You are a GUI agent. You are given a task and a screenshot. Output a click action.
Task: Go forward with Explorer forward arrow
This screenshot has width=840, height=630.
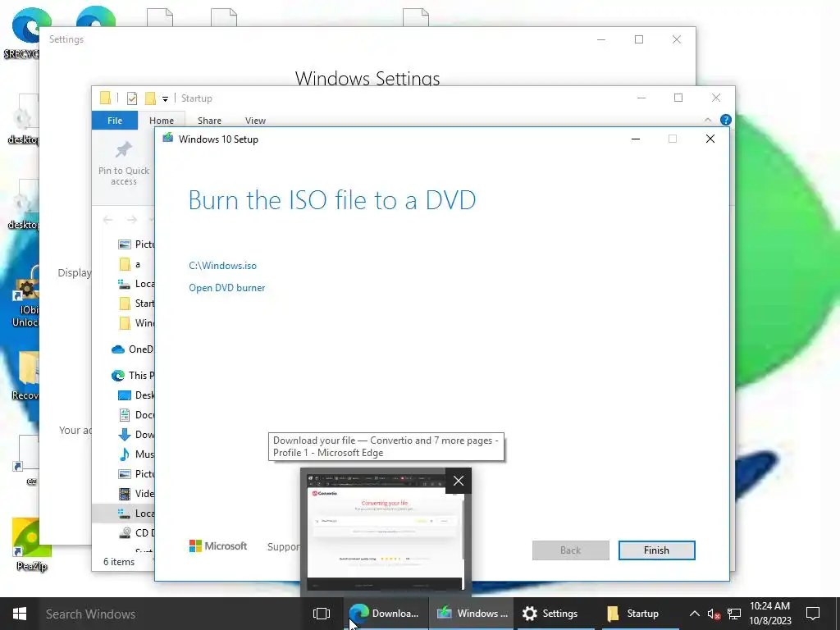pos(131,220)
